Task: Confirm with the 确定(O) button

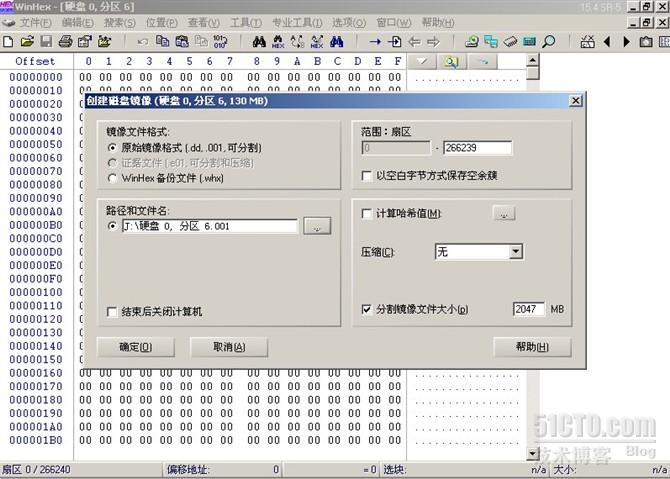Action: coord(135,347)
